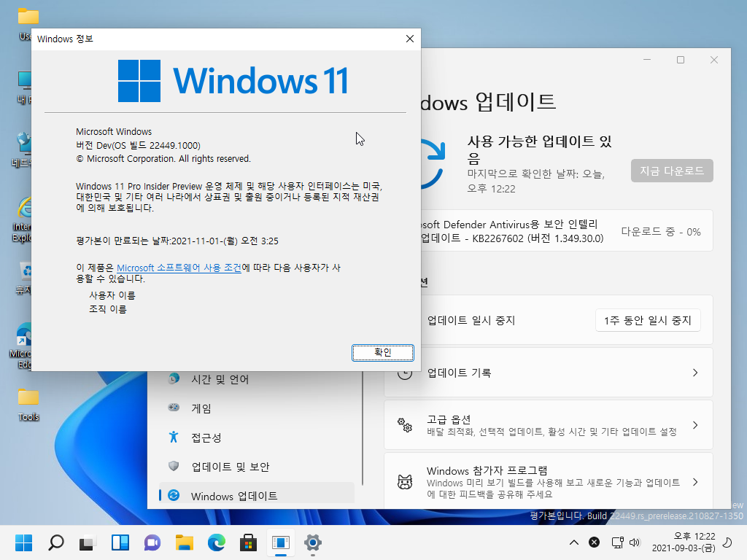747x560 pixels.
Task: Open 고급 옵션 row chevron
Action: point(695,425)
